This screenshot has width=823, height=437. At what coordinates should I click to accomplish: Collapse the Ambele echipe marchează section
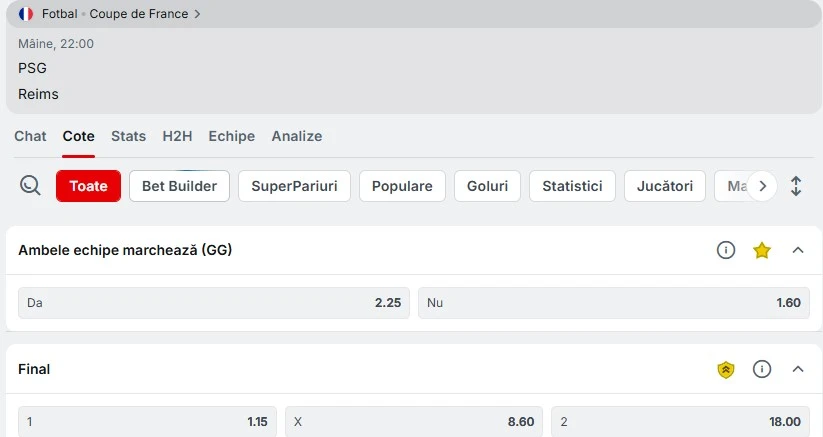coord(798,250)
